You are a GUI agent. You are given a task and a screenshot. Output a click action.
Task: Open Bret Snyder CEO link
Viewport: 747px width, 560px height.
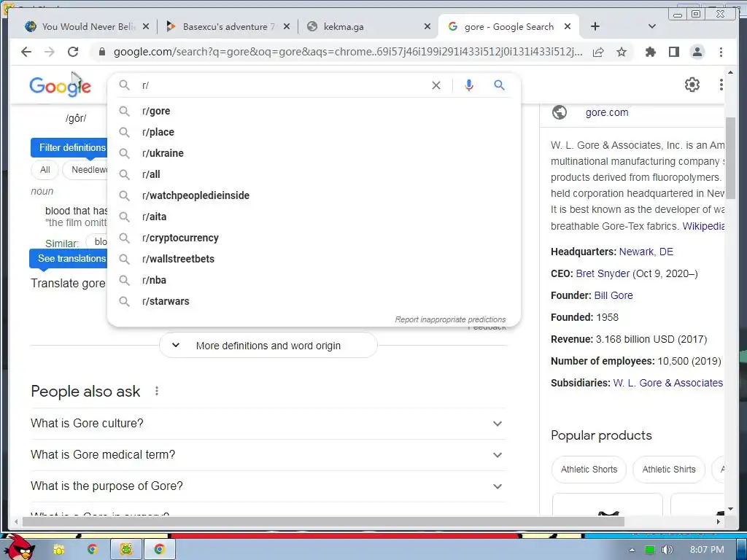[x=603, y=274]
